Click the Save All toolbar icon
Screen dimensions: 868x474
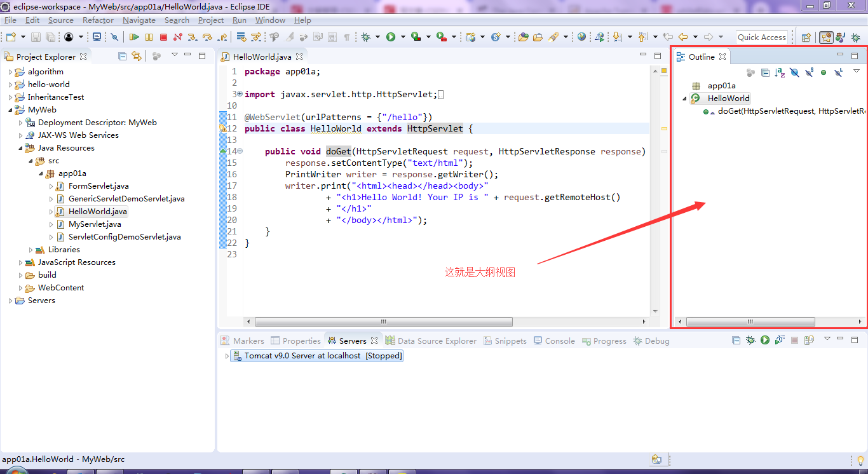51,36
